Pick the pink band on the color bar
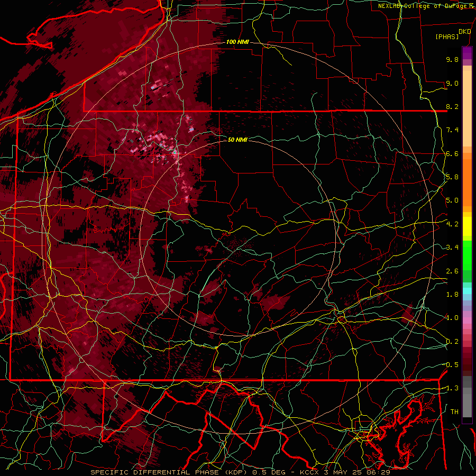The height and width of the screenshot is (476, 476). point(467,320)
